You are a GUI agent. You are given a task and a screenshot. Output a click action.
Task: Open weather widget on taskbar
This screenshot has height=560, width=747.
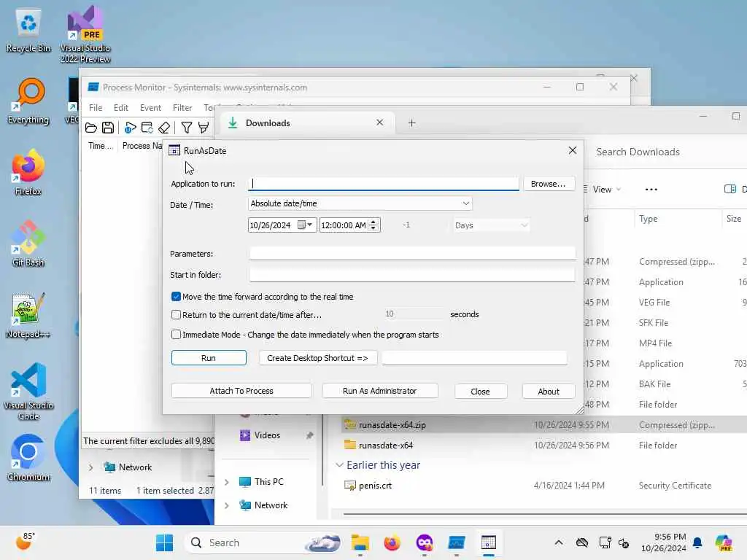25,542
